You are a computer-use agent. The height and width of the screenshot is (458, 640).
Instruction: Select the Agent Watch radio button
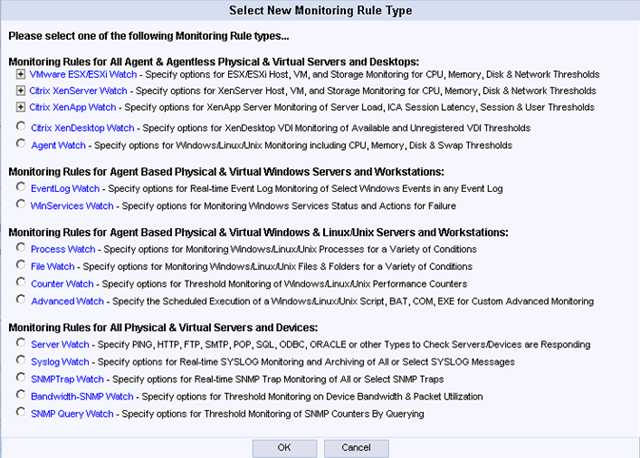(21, 144)
